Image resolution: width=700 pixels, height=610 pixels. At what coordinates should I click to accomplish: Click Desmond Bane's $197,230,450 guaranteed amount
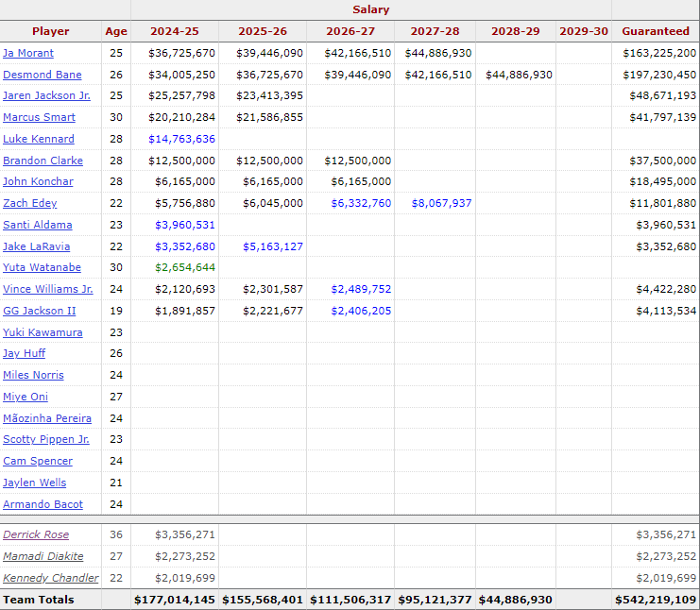point(659,75)
